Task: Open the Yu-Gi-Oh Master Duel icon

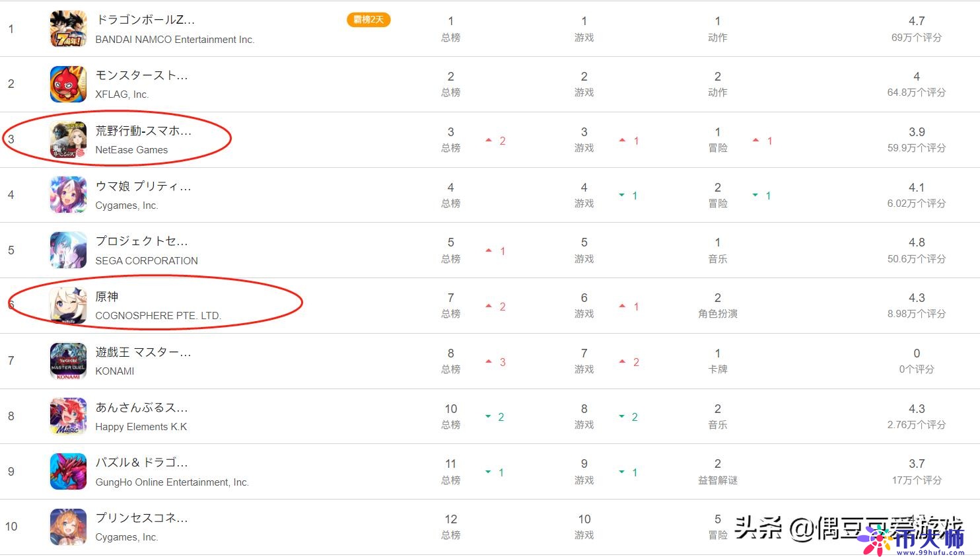Action: click(68, 361)
